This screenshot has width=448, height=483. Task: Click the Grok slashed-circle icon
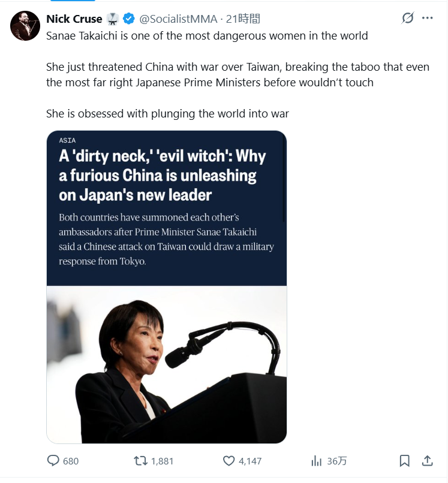[x=408, y=18]
